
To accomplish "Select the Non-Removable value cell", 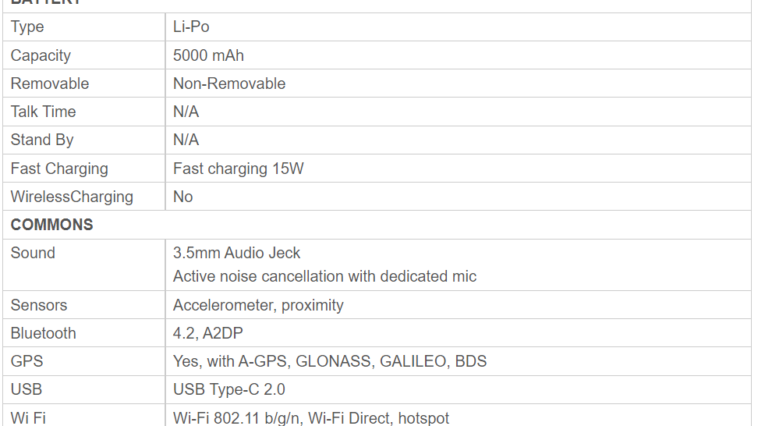I will [x=229, y=83].
